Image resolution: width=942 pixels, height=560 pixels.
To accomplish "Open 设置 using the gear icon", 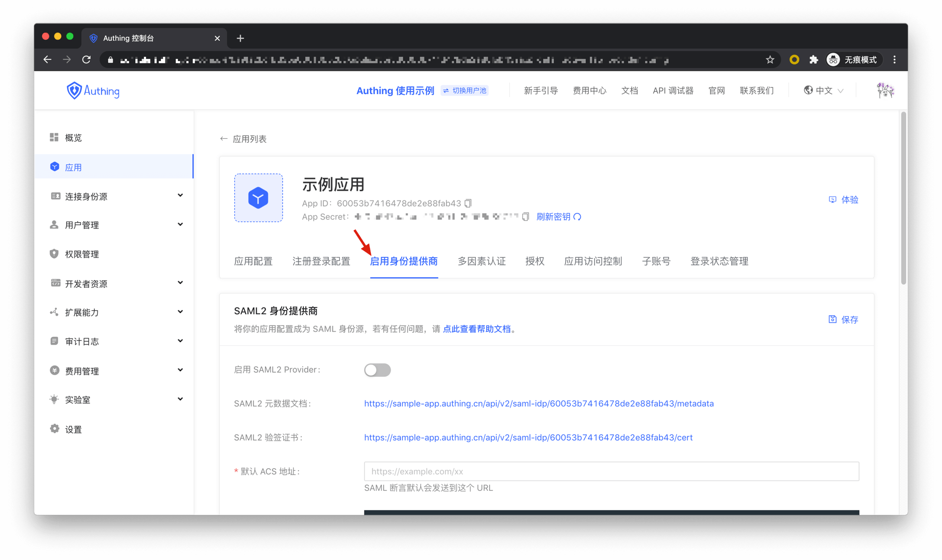I will click(54, 428).
